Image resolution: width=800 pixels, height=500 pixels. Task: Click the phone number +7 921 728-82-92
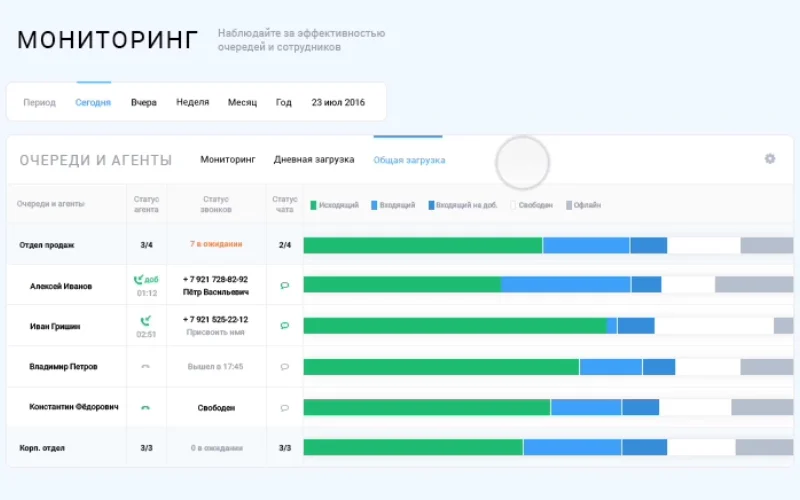tap(215, 279)
